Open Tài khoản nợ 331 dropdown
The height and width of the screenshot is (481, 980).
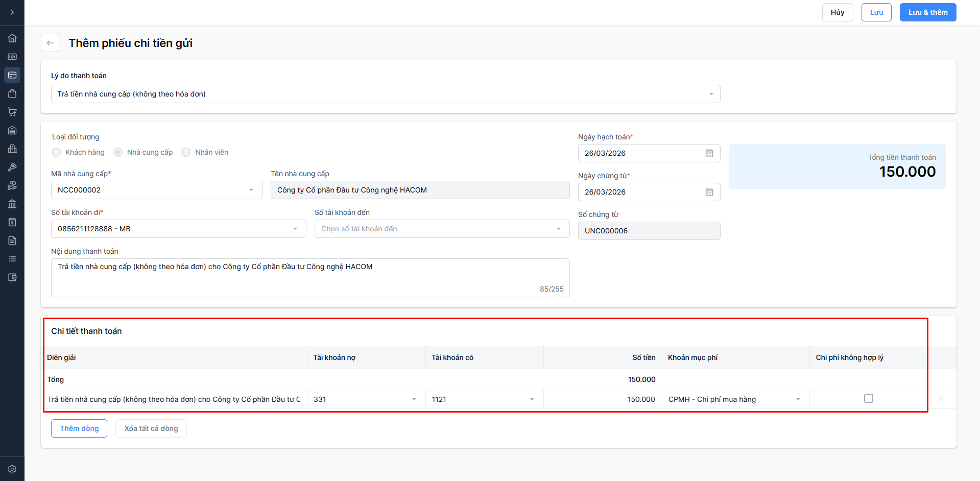click(x=365, y=399)
